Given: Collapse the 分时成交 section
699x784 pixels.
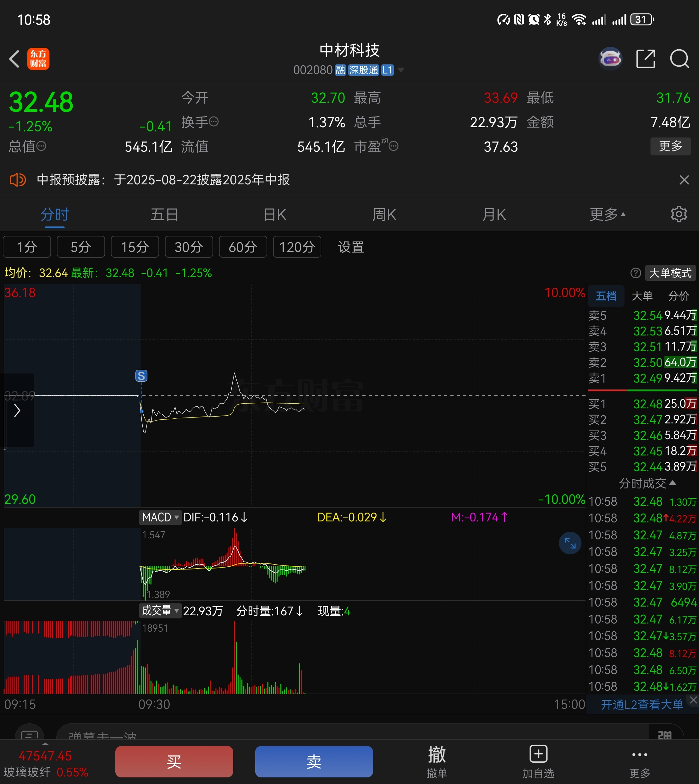Looking at the screenshot, I should [x=647, y=483].
